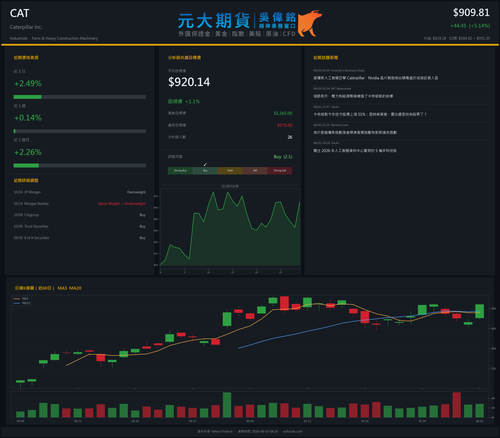
Task: Click Equal-Weight → Underweight downgrade text
Action: (122, 203)
